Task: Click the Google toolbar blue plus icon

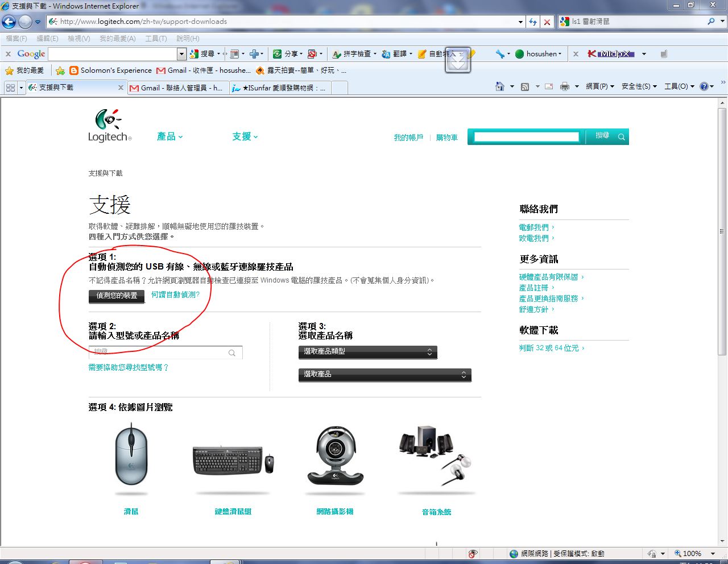Action: [254, 54]
